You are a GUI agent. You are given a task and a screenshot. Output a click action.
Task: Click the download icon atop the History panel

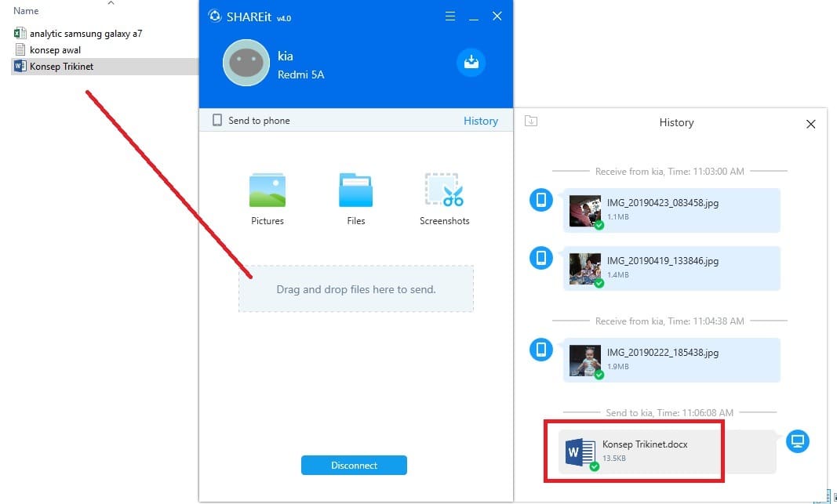point(530,121)
